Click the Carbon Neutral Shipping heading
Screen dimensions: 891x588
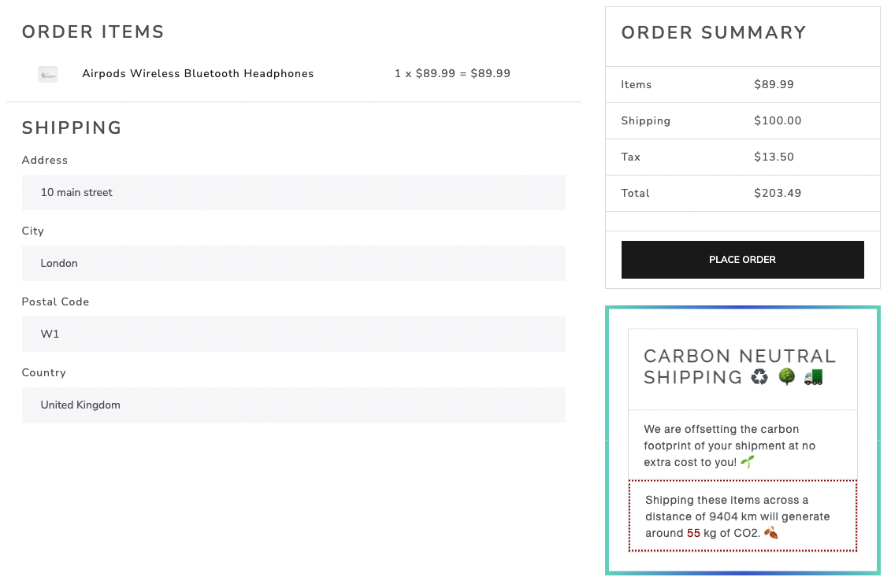point(739,367)
